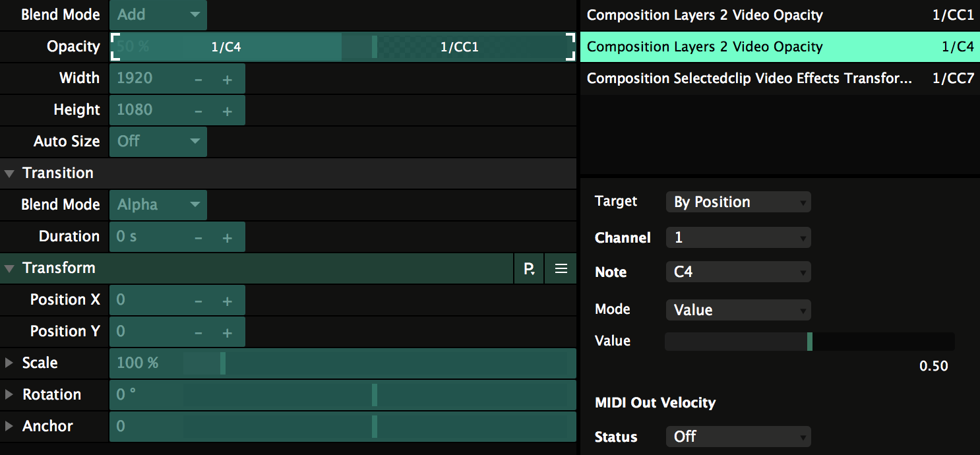Screen dimensions: 980x455
Task: Increase the transition Duration with plus
Action: pyautogui.click(x=228, y=237)
